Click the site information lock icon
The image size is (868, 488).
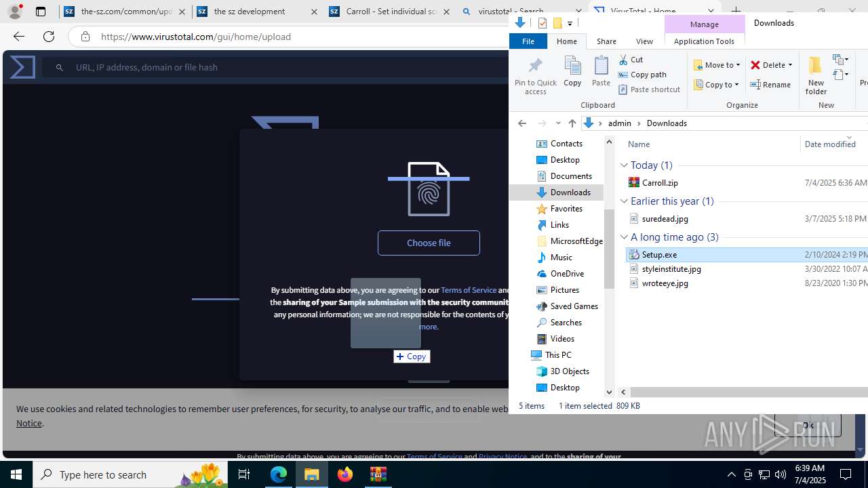pos(85,37)
